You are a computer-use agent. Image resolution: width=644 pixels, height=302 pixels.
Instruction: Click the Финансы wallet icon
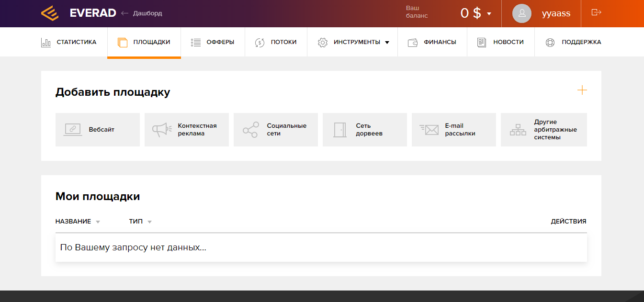coord(413,43)
